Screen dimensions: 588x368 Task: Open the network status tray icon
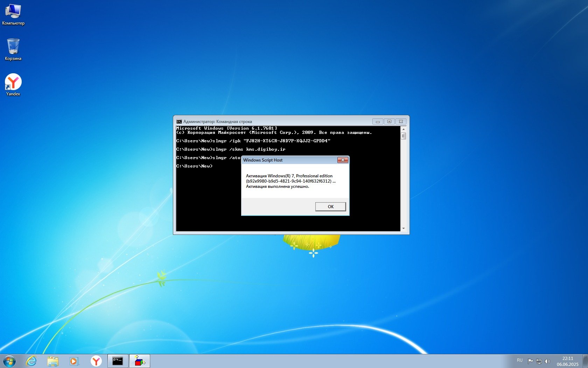pos(539,361)
